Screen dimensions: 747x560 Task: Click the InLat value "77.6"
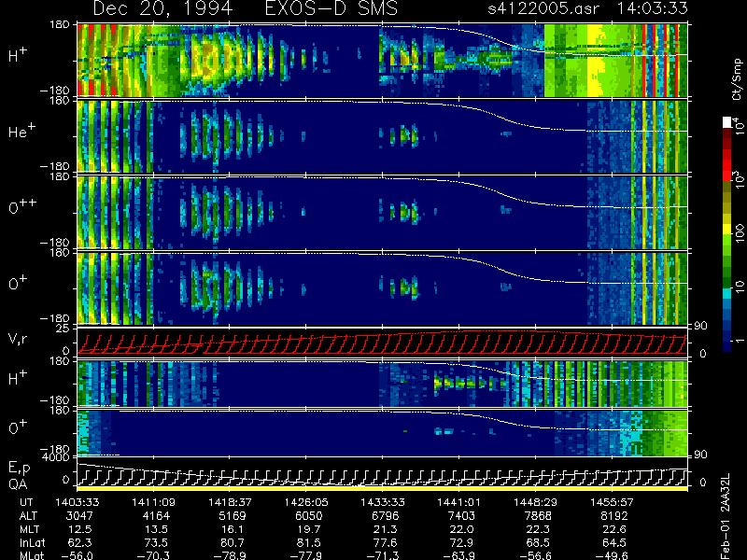click(x=388, y=542)
